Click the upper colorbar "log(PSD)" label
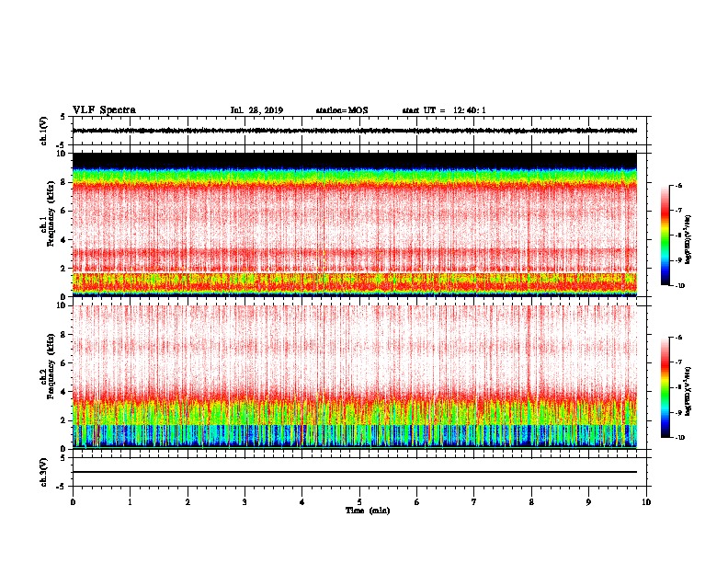 [x=688, y=239]
